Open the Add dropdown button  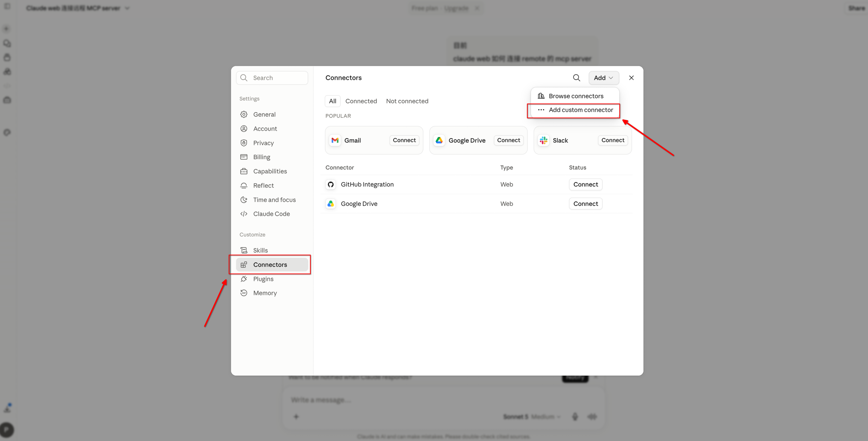pos(603,78)
